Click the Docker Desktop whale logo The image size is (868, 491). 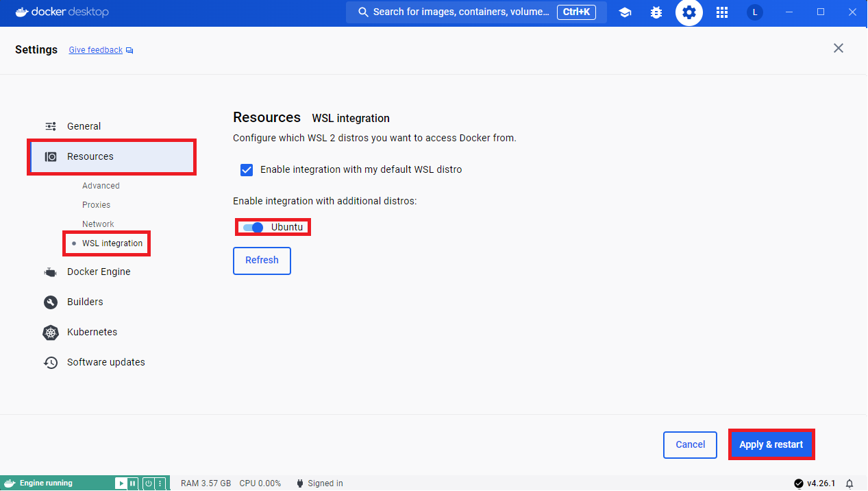22,12
